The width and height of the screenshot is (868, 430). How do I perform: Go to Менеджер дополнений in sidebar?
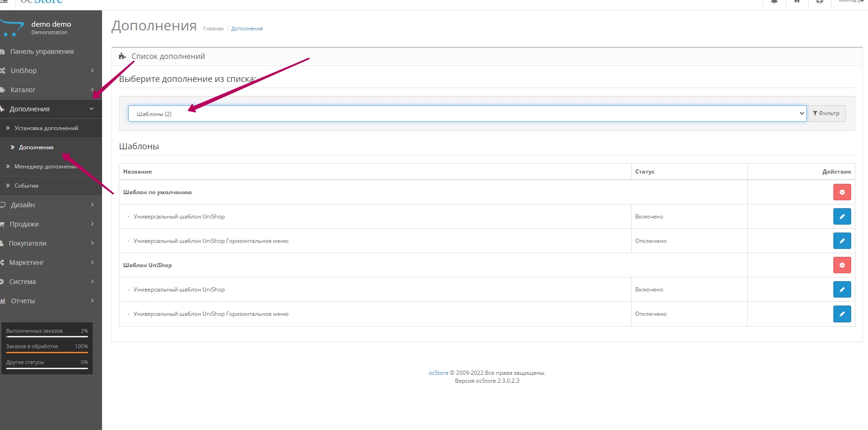pos(45,167)
